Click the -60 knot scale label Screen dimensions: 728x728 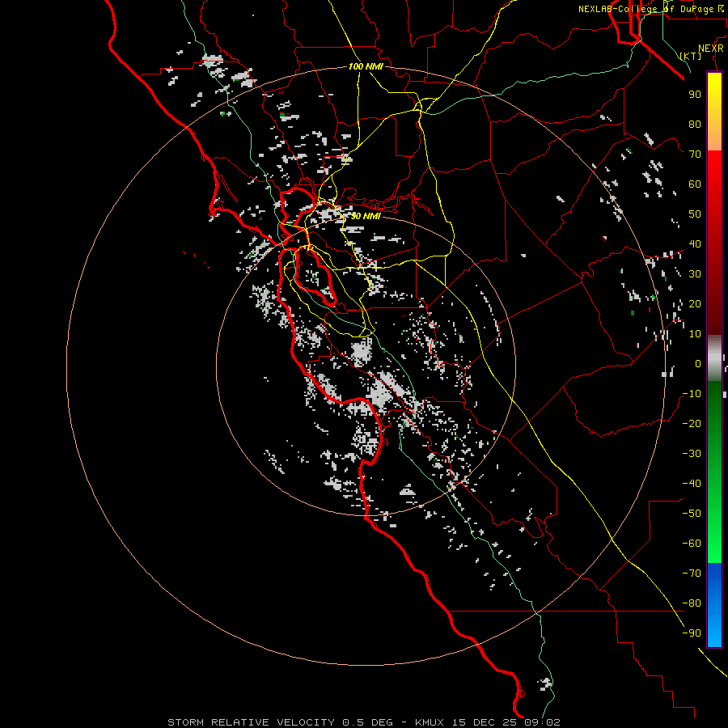[x=692, y=544]
